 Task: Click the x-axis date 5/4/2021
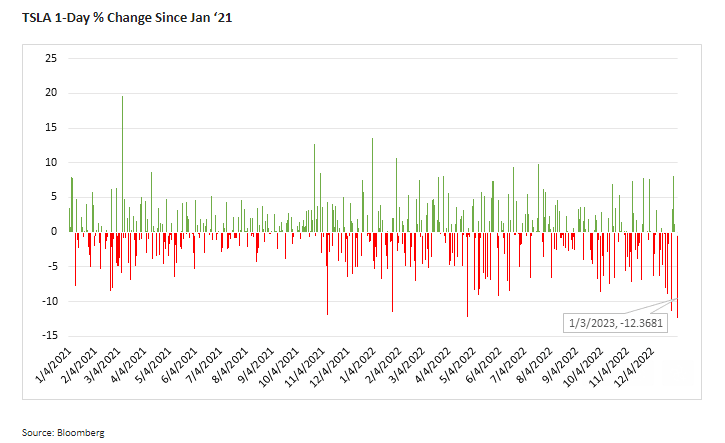click(153, 365)
